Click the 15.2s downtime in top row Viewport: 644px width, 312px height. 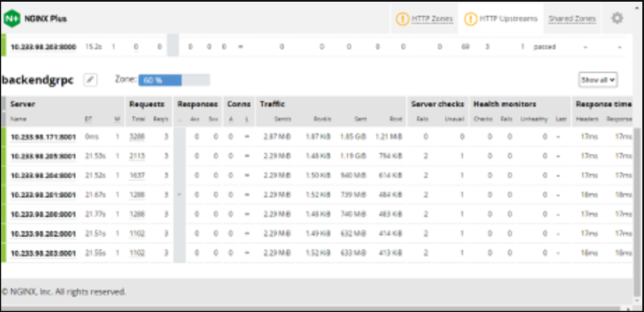click(x=93, y=47)
